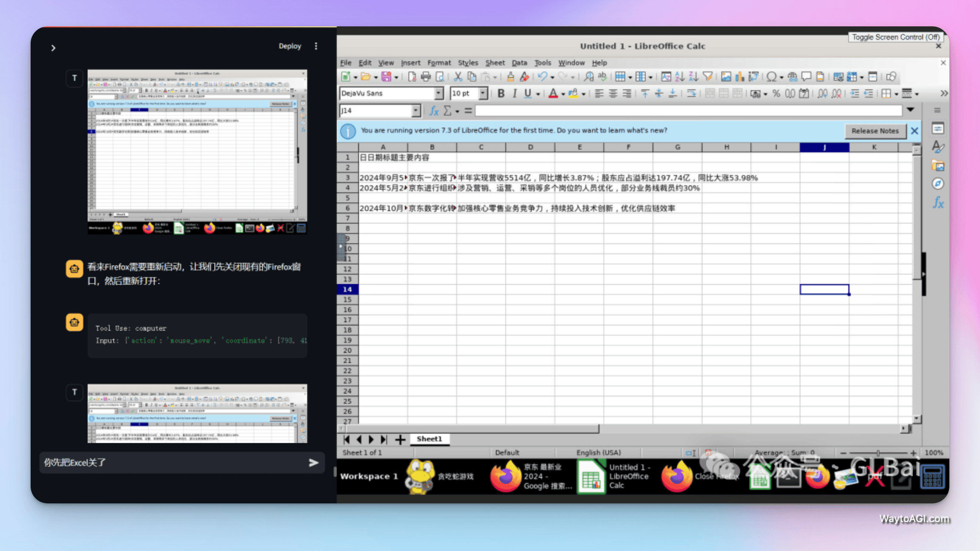Open the Deploy panel three-dot menu
The height and width of the screenshot is (551, 980).
coord(316,46)
